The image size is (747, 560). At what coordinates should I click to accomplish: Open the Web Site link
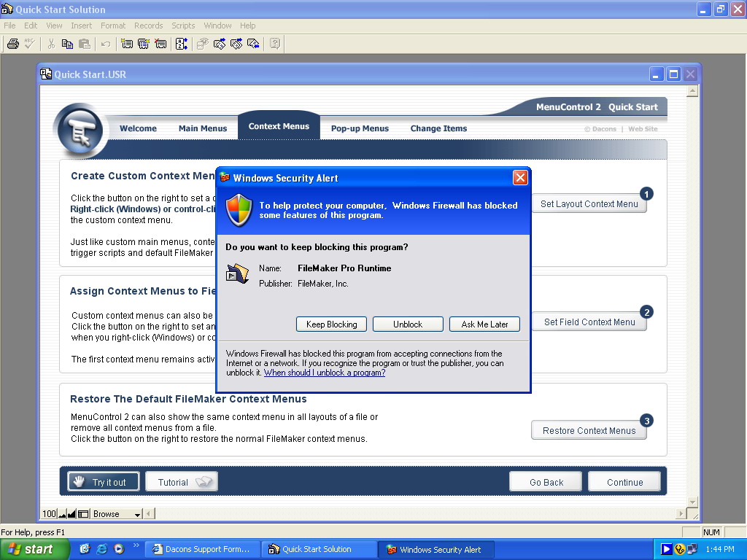click(643, 128)
